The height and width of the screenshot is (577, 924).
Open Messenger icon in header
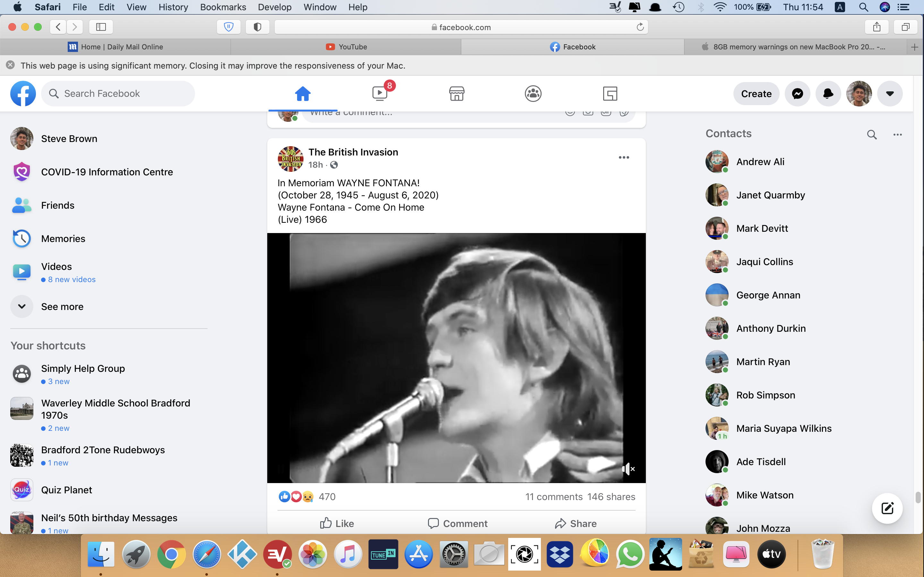pos(797,94)
